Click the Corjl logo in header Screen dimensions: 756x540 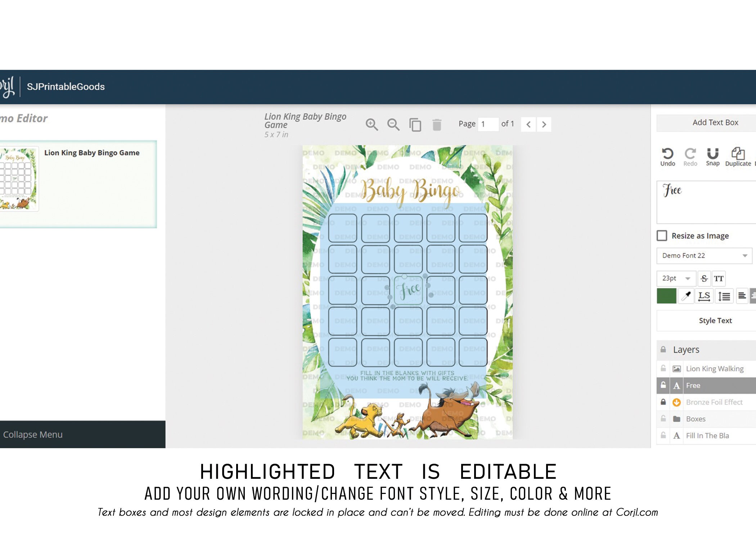pos(7,87)
